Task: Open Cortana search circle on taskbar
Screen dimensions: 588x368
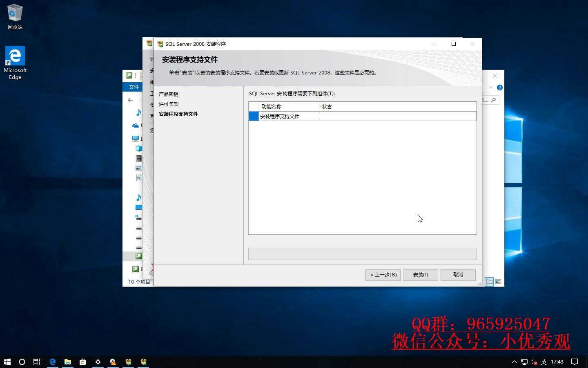Action: click(22, 362)
